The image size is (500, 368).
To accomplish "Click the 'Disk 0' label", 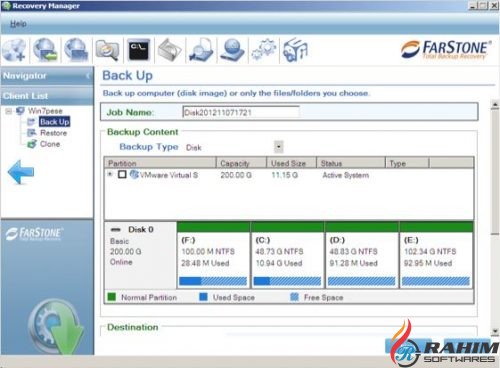I will 141,229.
